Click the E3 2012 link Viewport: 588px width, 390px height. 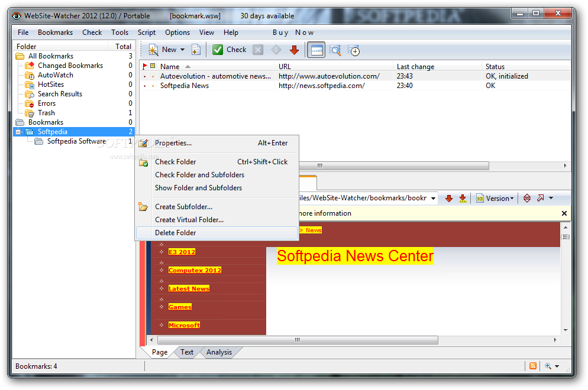pyautogui.click(x=182, y=252)
